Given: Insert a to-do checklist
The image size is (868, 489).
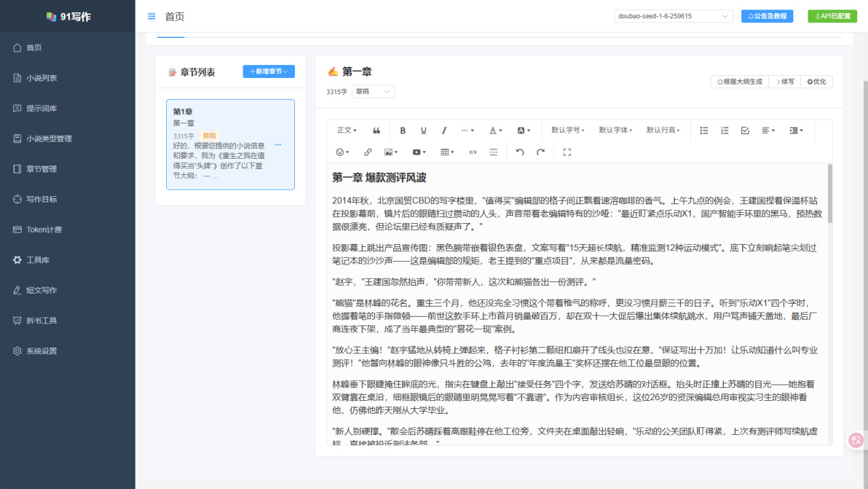Looking at the screenshot, I should 745,130.
